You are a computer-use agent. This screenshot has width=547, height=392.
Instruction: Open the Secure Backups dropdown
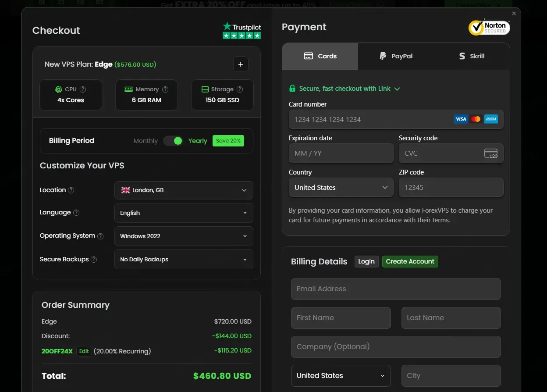(184, 259)
